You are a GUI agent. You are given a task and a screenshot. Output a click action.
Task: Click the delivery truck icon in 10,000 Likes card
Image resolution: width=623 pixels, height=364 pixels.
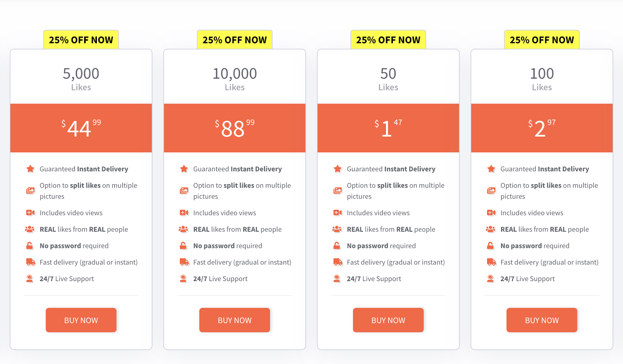click(x=184, y=262)
